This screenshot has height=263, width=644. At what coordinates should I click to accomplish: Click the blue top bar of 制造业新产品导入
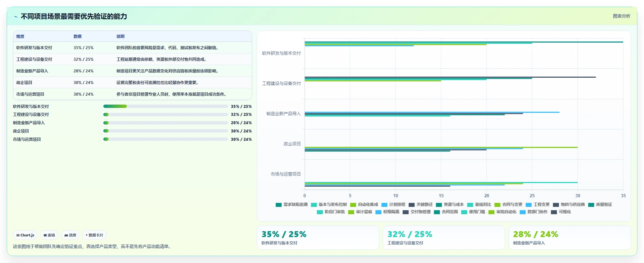pyautogui.click(x=432, y=112)
